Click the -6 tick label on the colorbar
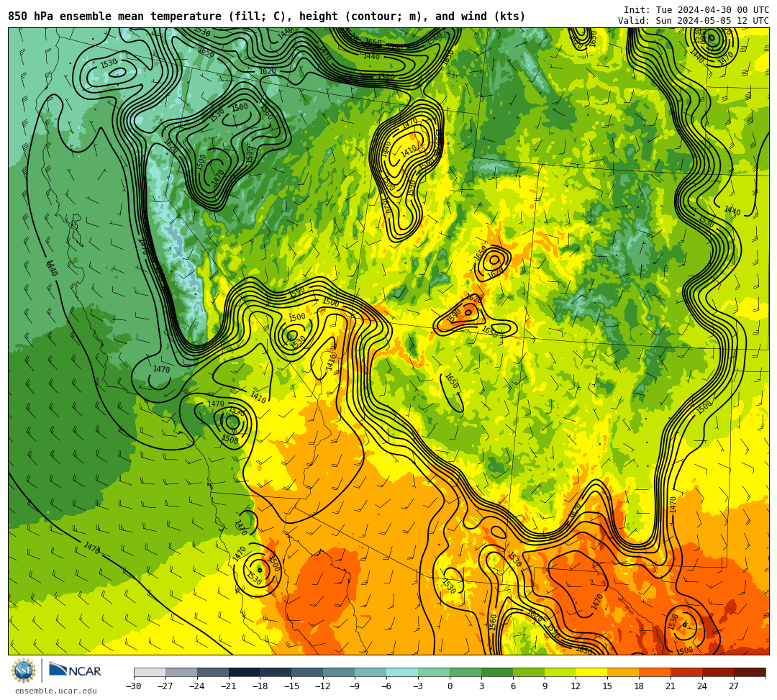The width and height of the screenshot is (777, 700). click(x=386, y=686)
